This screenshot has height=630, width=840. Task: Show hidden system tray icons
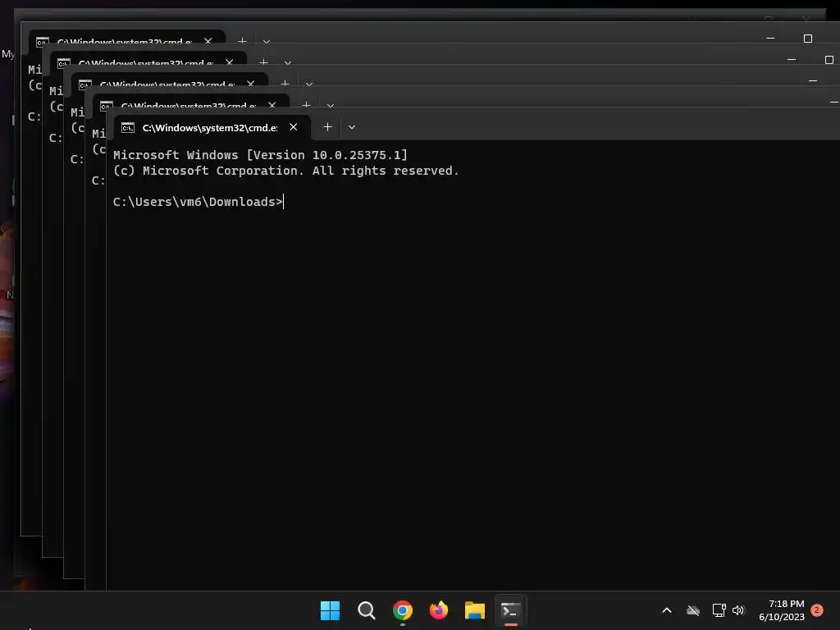pyautogui.click(x=667, y=610)
